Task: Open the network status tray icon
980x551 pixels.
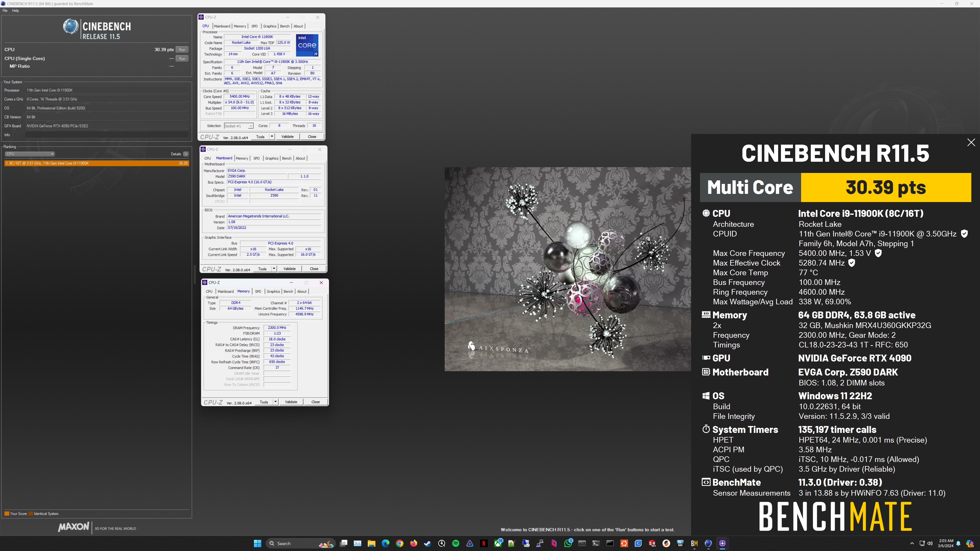Action: point(922,543)
